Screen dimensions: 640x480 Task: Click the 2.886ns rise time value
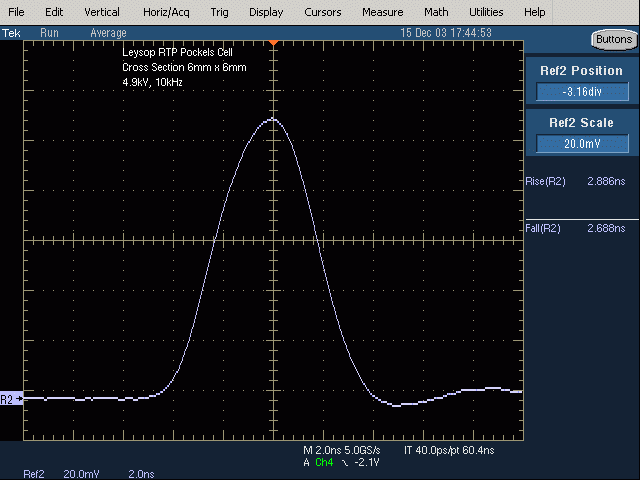coord(606,181)
